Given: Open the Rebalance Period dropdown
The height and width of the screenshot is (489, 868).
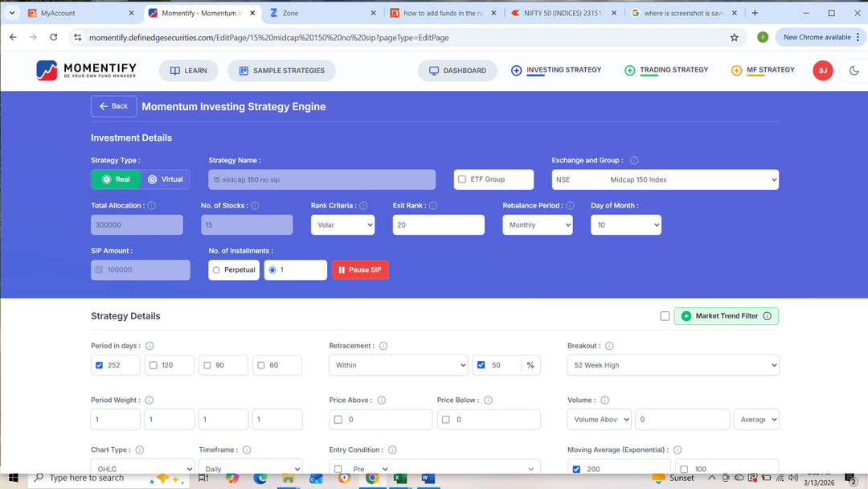Looking at the screenshot, I should point(537,224).
